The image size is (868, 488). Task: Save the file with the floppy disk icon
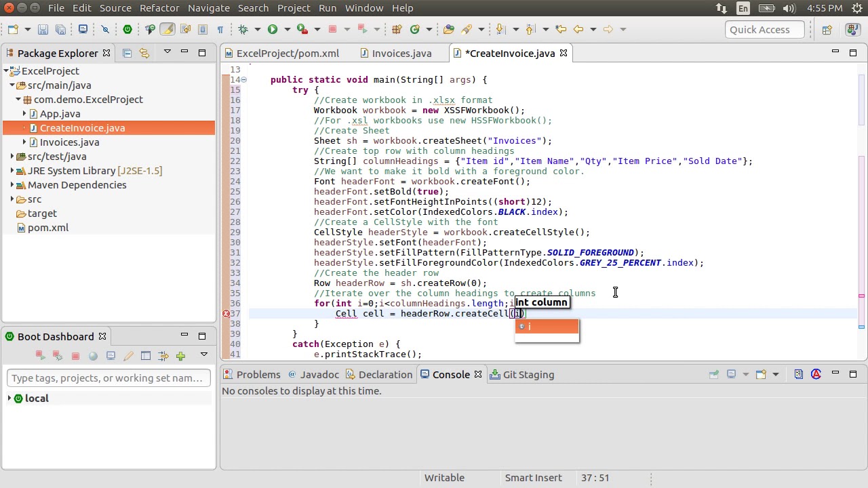click(43, 29)
